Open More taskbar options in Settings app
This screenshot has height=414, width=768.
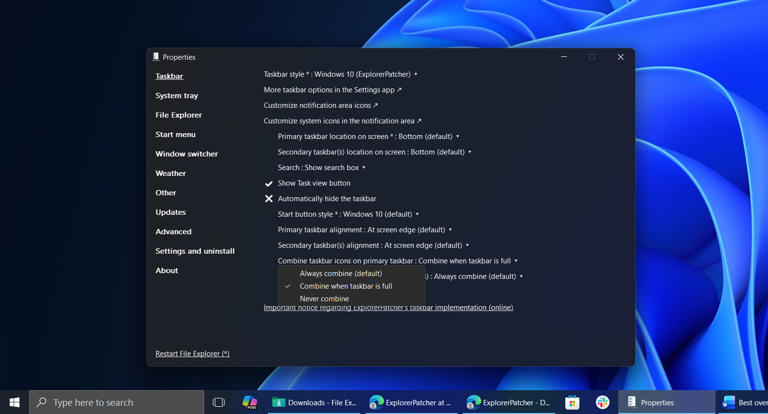click(x=332, y=90)
